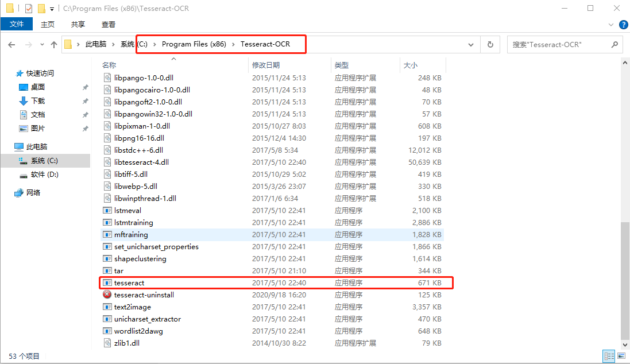This screenshot has width=630, height=364.
Task: Select the unicharset_extractor application icon
Action: [x=107, y=319]
